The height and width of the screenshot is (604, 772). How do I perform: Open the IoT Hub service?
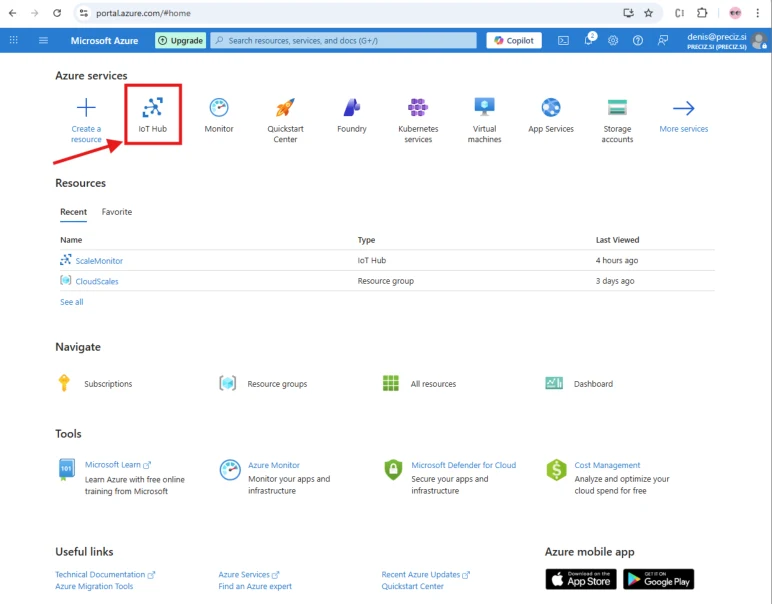153,115
